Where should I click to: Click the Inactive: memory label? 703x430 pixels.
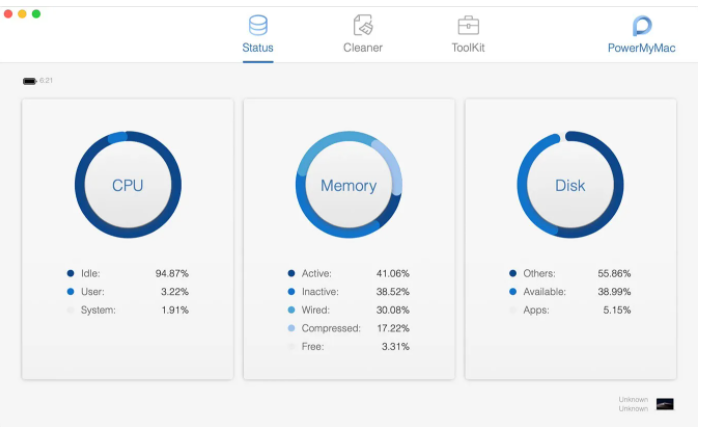pyautogui.click(x=320, y=291)
